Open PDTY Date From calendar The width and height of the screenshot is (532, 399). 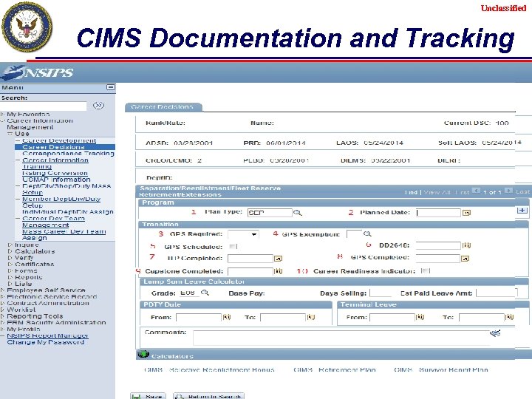[226, 317]
